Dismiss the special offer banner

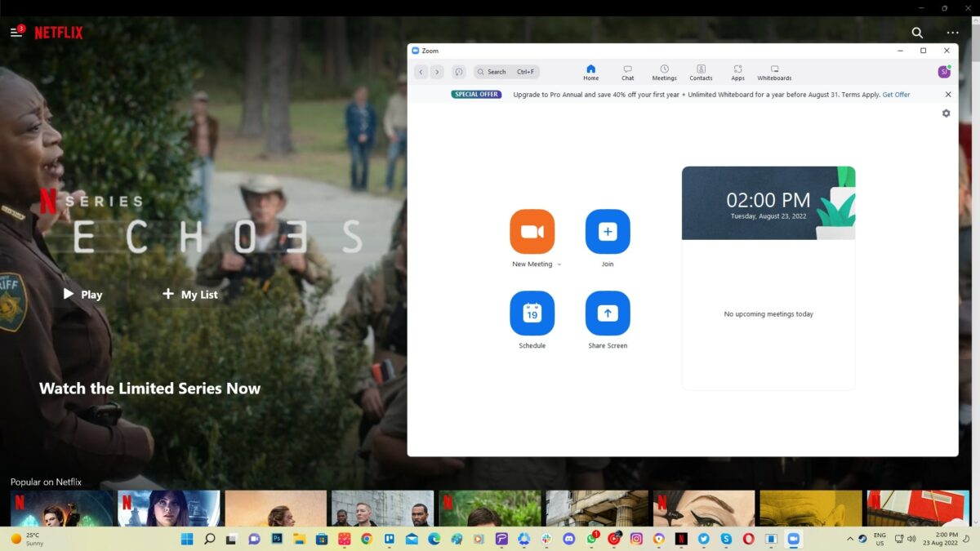[947, 95]
